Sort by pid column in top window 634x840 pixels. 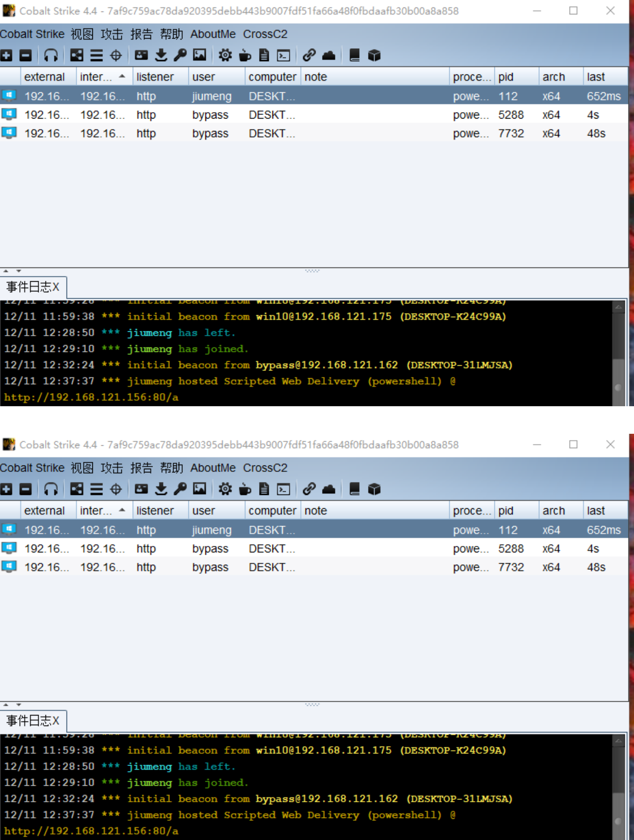(516, 77)
